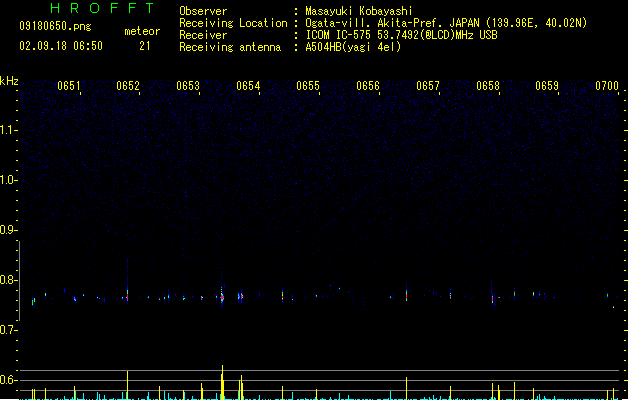Viewport: 629px width, 400px height.
Task: Click the 0658 time marker
Action: pos(488,86)
